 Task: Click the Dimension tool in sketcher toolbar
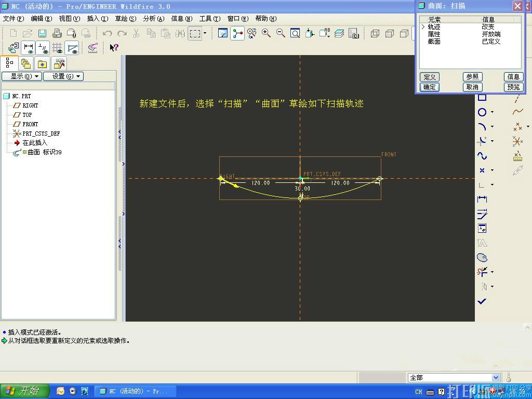[482, 199]
